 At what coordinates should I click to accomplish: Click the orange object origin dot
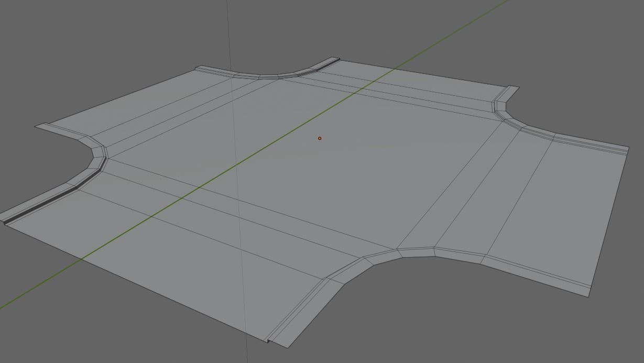point(320,138)
